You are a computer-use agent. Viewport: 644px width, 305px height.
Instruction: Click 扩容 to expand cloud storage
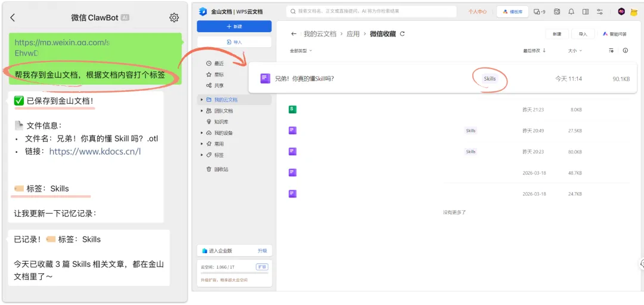click(x=262, y=267)
